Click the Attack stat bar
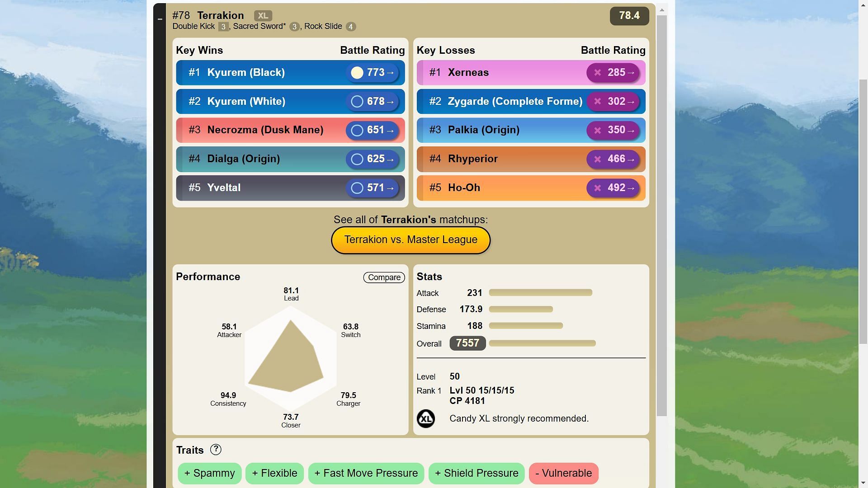This screenshot has height=488, width=868. (541, 293)
